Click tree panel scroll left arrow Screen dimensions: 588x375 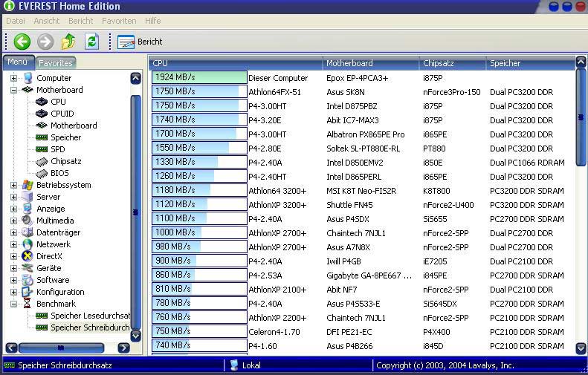click(11, 348)
